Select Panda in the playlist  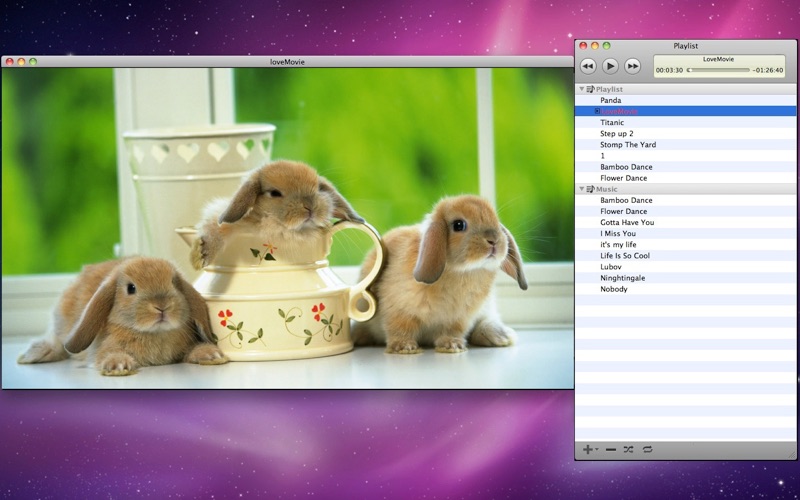coord(611,100)
